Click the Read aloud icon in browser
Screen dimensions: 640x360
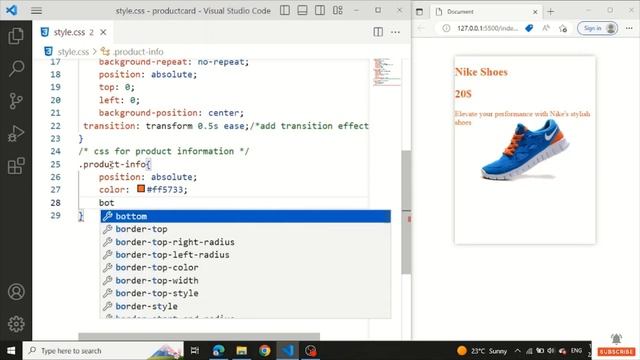coord(546,28)
